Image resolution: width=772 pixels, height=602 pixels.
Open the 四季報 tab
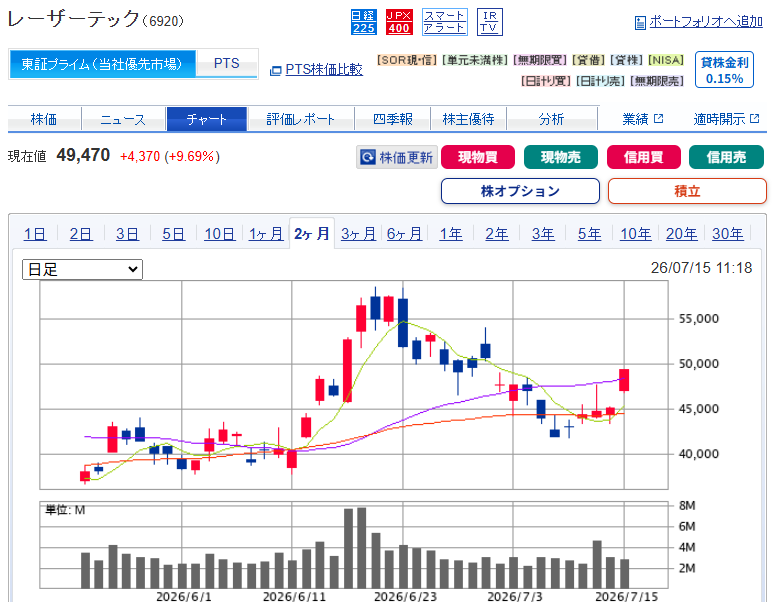point(392,119)
